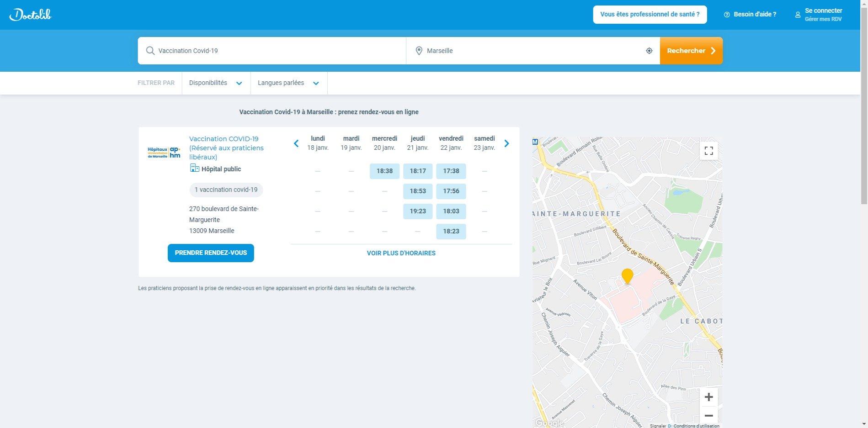Click the jeudi 21 janv. column header

tap(418, 143)
